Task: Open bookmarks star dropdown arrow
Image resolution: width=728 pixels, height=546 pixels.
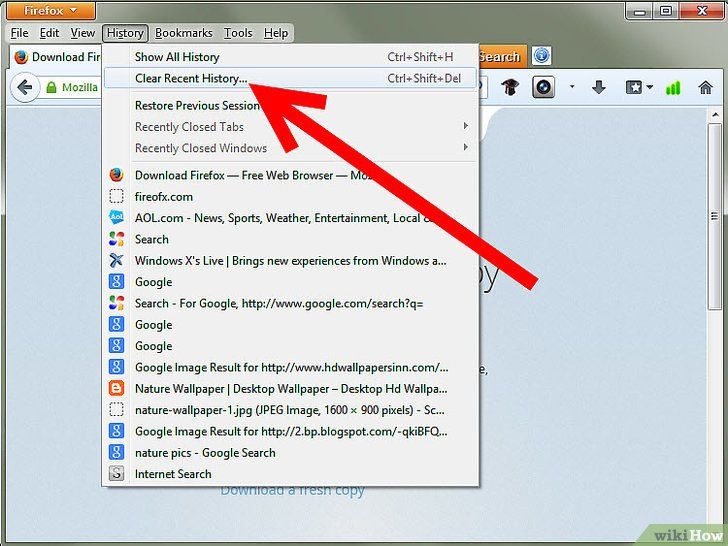Action: click(x=650, y=87)
